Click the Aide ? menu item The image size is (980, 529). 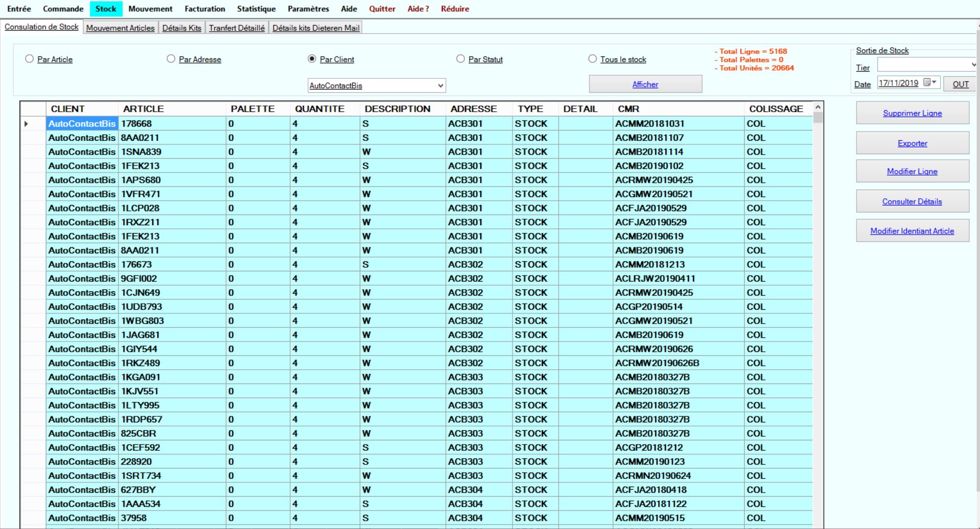(x=418, y=9)
